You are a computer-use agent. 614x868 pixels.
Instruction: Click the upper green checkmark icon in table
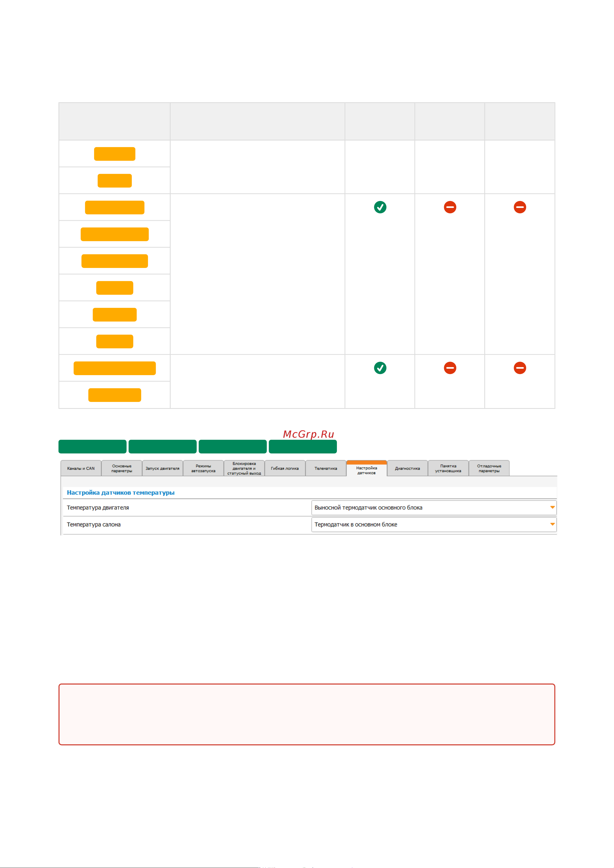380,207
